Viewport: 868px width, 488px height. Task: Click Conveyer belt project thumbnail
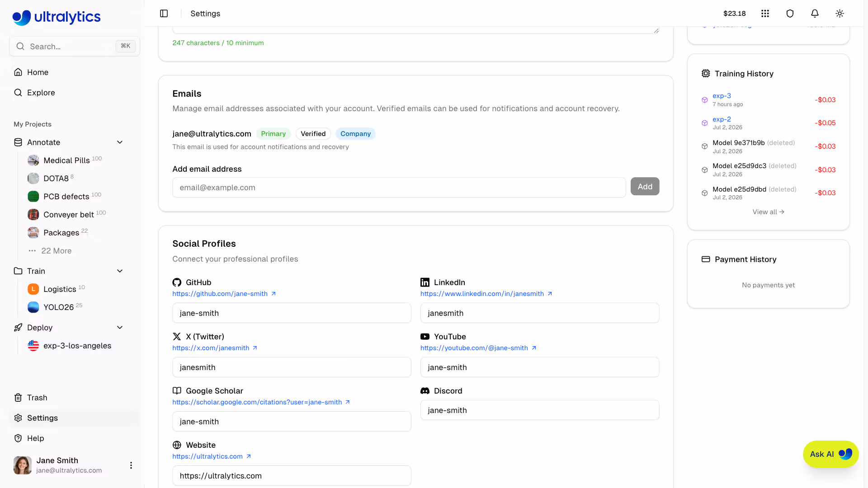click(x=33, y=215)
